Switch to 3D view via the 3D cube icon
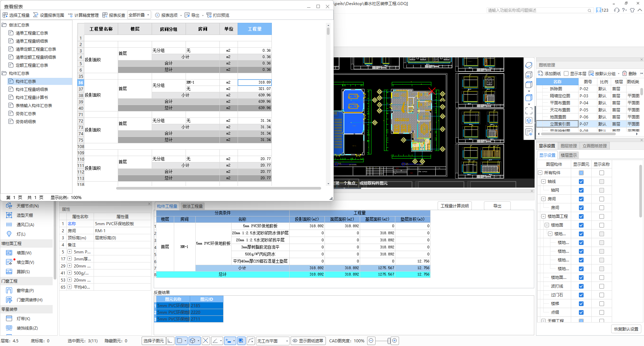Viewport: 644px width, 346px height. click(529, 75)
